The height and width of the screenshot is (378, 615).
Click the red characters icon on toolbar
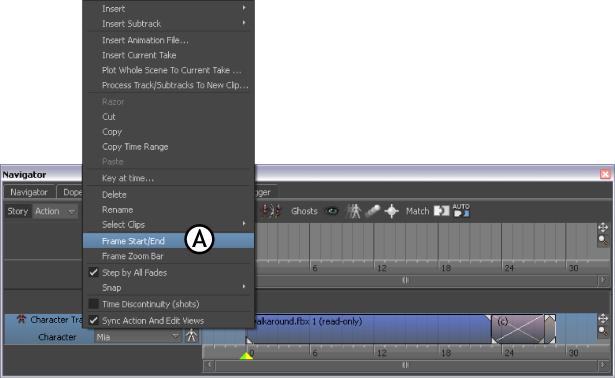coord(271,211)
